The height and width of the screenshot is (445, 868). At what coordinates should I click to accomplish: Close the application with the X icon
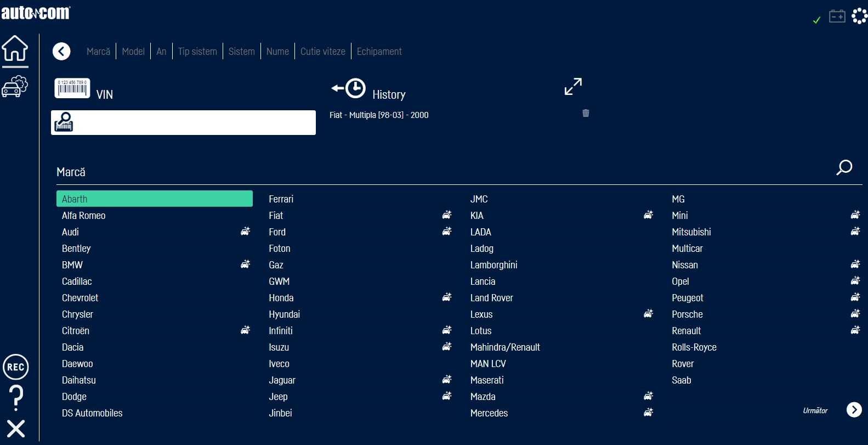click(x=16, y=429)
